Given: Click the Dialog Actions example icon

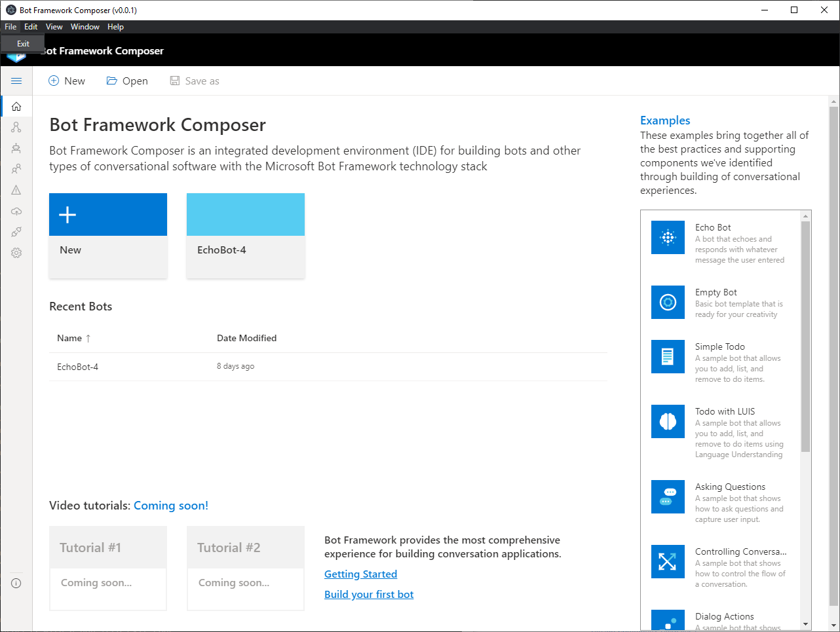Looking at the screenshot, I should click(x=668, y=620).
